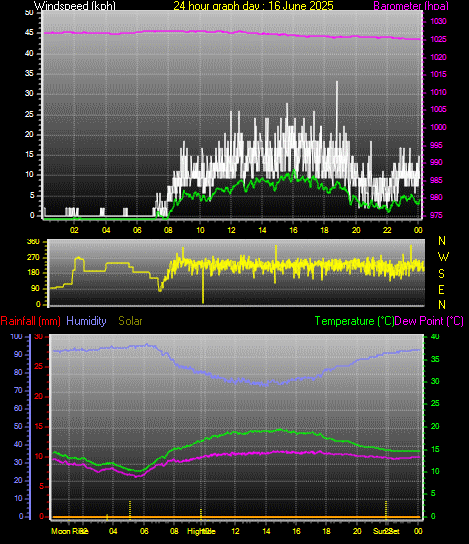Click the '985' barometer axis value
The image size is (469, 544).
tap(436, 180)
